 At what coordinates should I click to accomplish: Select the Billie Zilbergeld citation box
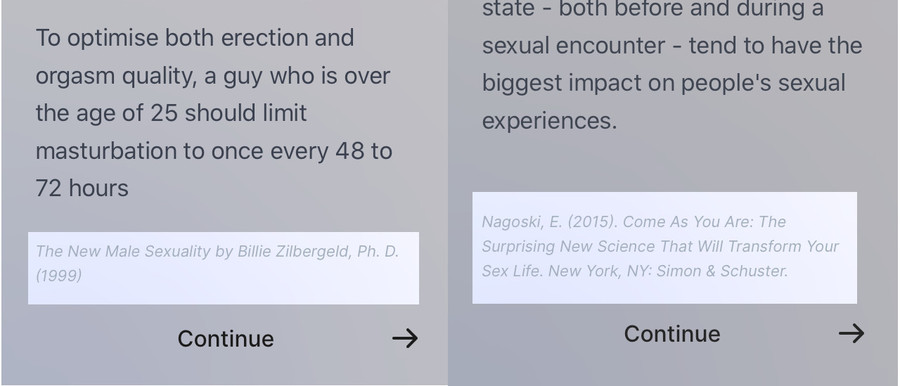pyautogui.click(x=223, y=268)
